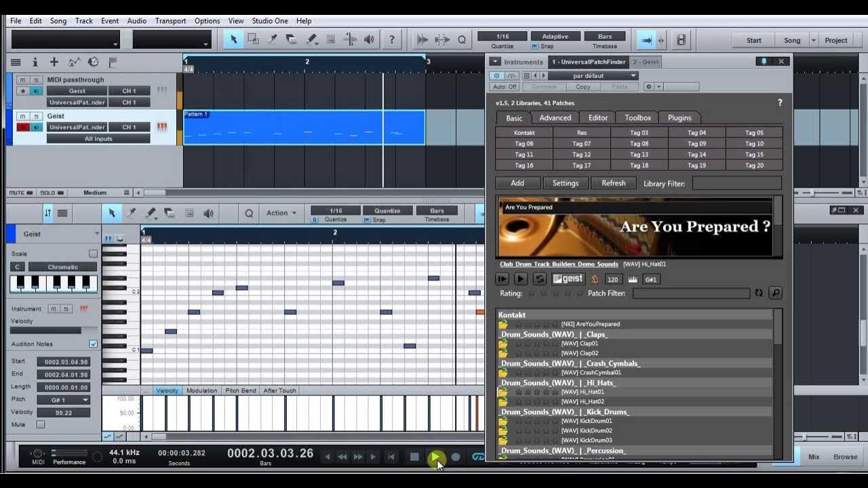Open the Club_Drum_Track_Builders_Demo_Sounds link
The height and width of the screenshot is (488, 868).
click(x=559, y=264)
